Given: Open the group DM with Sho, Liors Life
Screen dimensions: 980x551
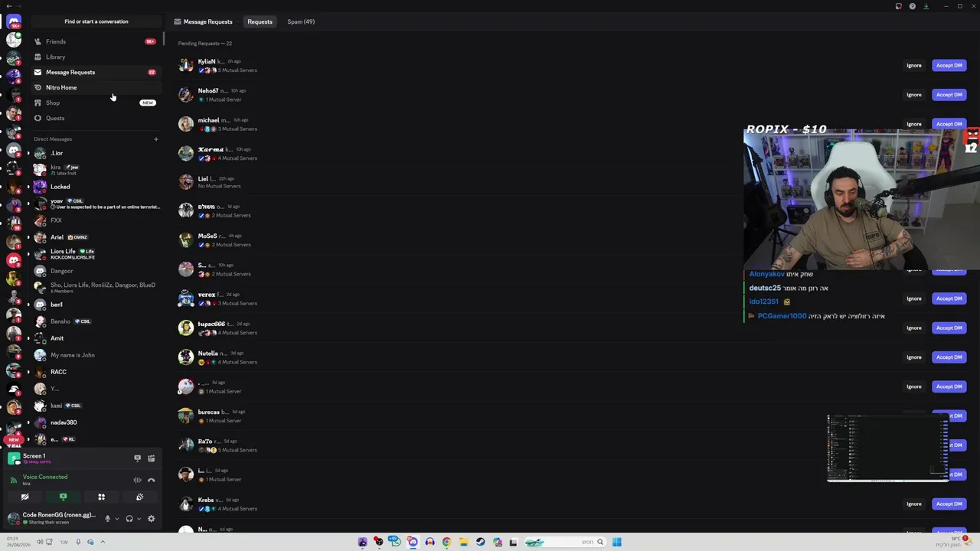Looking at the screenshot, I should coord(96,288).
